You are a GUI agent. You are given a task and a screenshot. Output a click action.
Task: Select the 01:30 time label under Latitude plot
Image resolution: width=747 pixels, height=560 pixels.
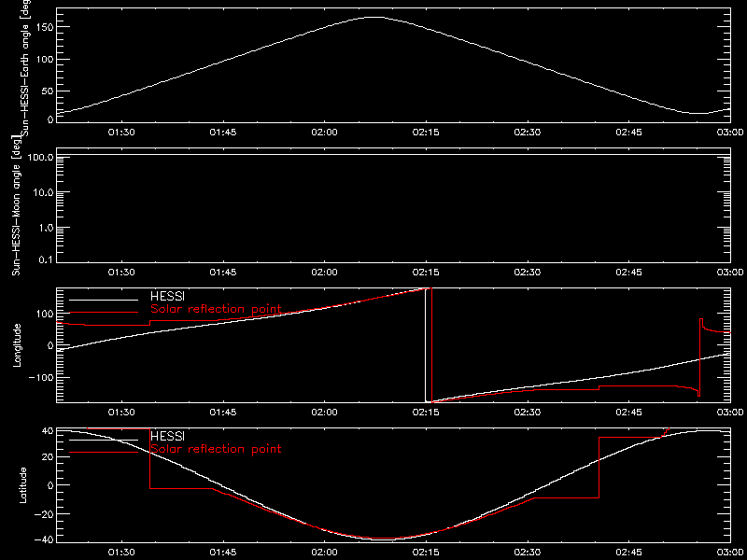[x=121, y=553]
